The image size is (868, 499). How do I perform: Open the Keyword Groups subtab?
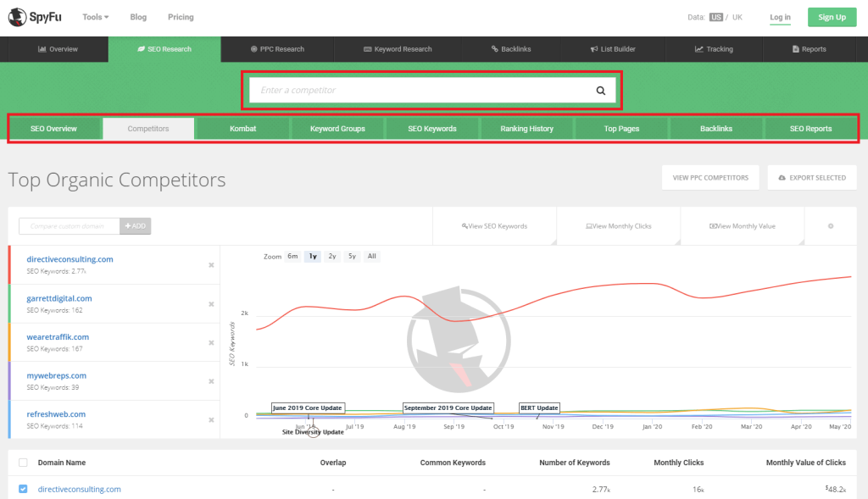click(337, 129)
